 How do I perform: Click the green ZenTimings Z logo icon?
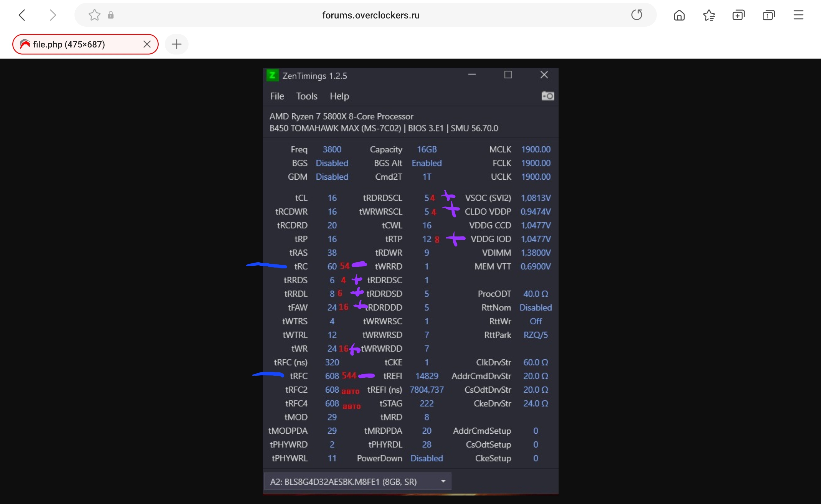click(x=272, y=76)
